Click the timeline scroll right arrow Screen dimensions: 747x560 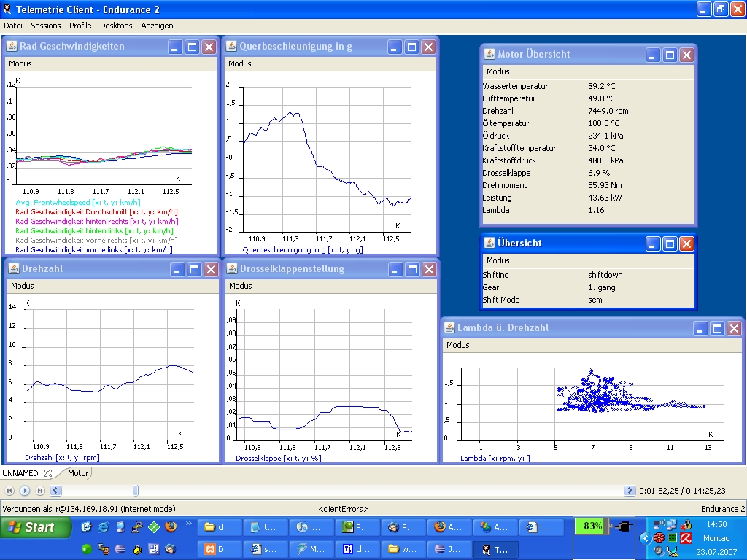pyautogui.click(x=630, y=491)
